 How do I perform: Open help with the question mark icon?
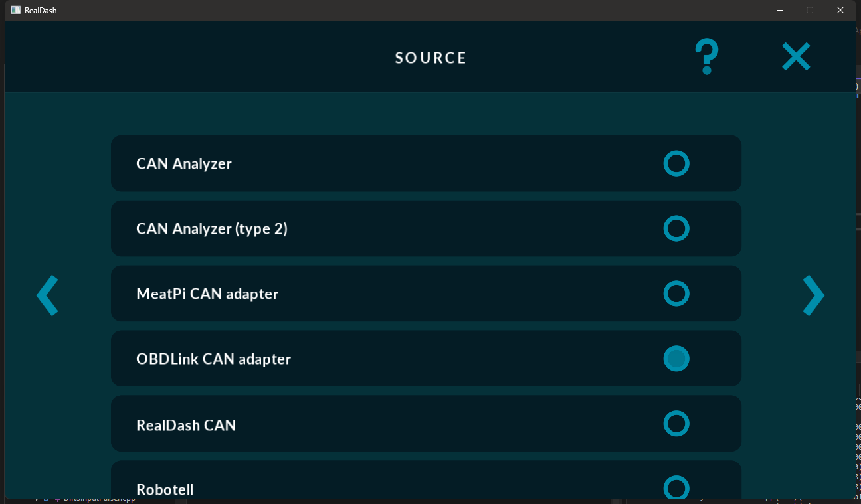click(x=706, y=56)
